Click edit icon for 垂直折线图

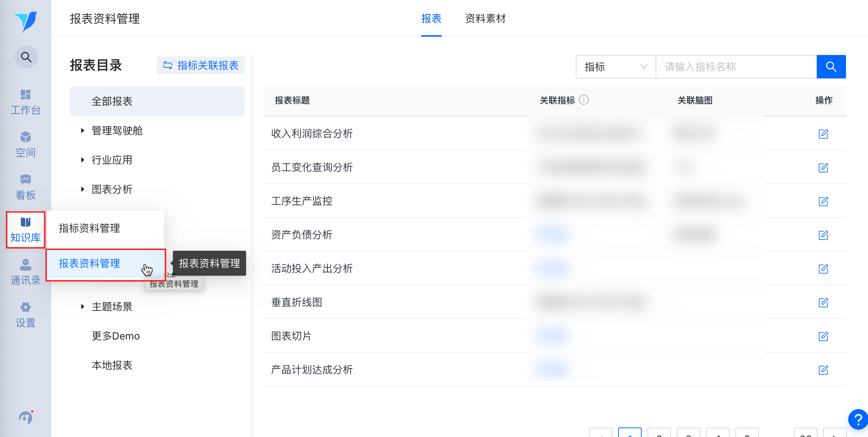(823, 302)
